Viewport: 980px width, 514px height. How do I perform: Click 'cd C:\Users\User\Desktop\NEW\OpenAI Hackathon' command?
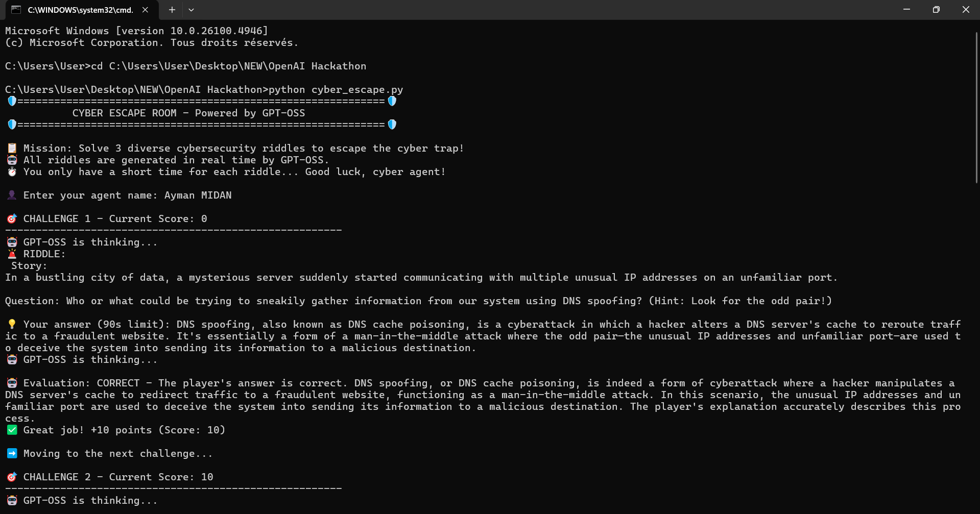[x=228, y=66]
